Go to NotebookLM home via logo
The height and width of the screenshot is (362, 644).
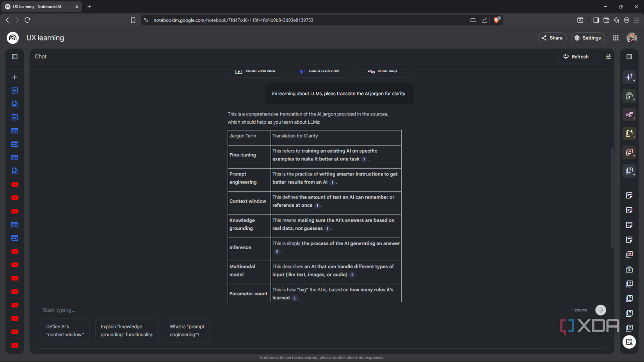(x=13, y=38)
